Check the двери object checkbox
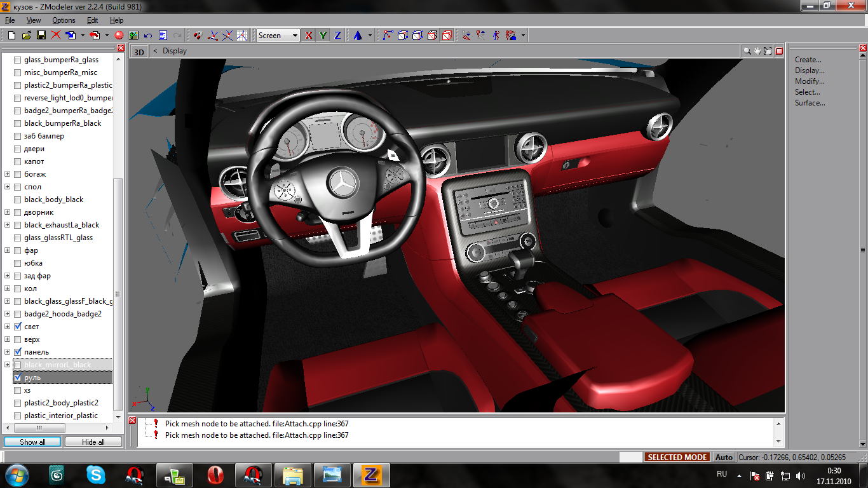868x488 pixels. [18, 149]
